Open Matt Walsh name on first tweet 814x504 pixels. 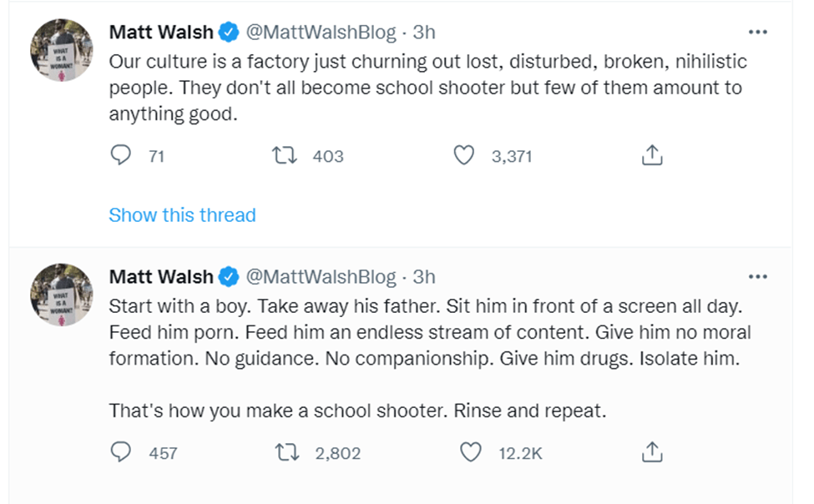[161, 33]
